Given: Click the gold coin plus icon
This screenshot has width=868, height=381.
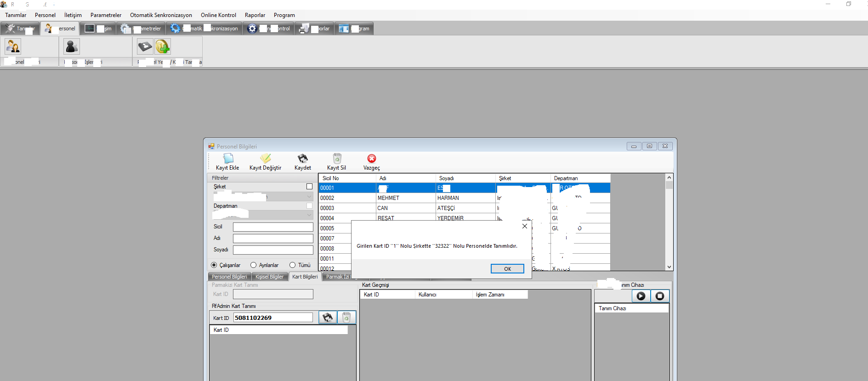Looking at the screenshot, I should (162, 46).
